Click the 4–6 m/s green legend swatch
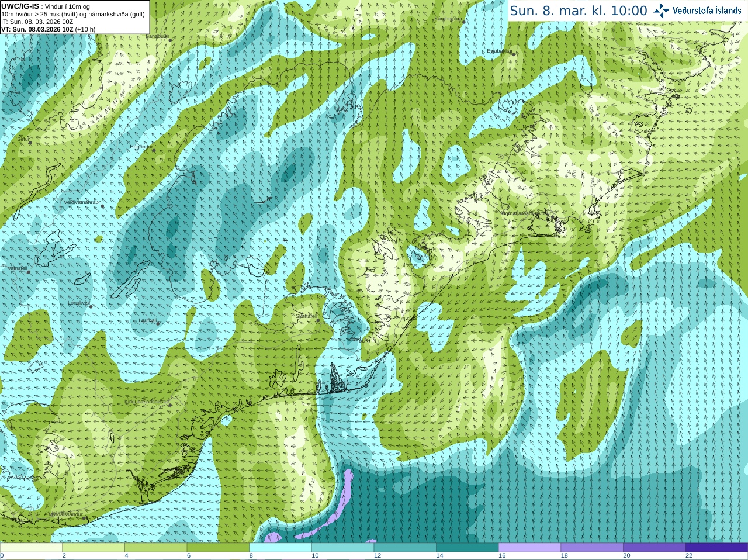 click(x=155, y=548)
